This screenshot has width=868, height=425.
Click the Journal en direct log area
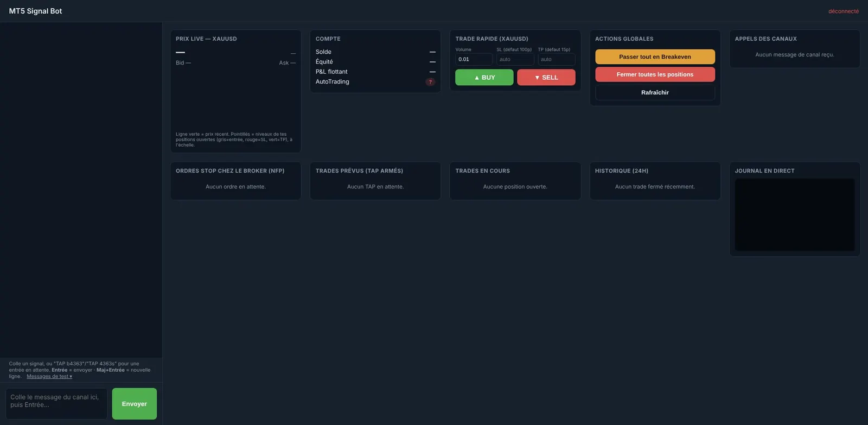(795, 215)
